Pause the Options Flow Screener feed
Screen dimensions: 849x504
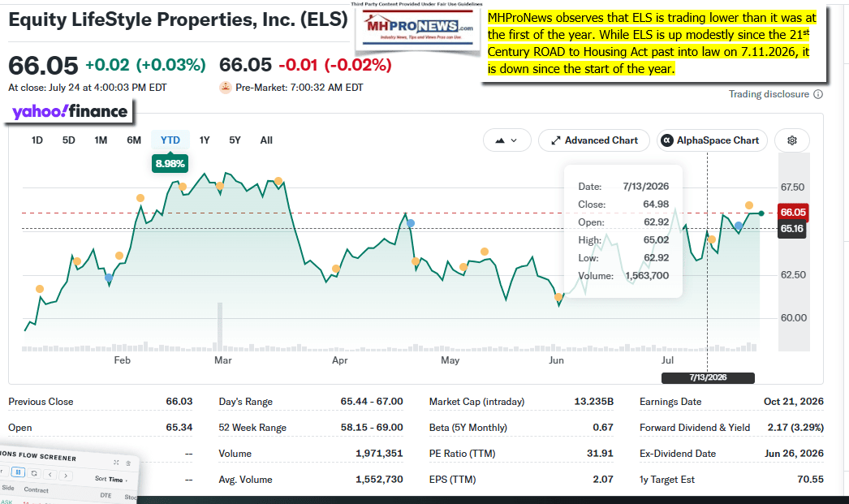pyautogui.click(x=18, y=472)
